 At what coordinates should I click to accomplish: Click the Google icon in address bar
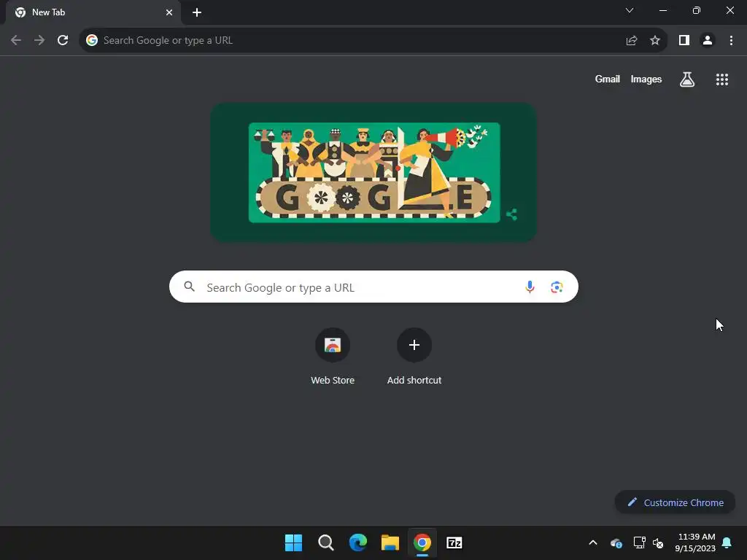(x=92, y=40)
